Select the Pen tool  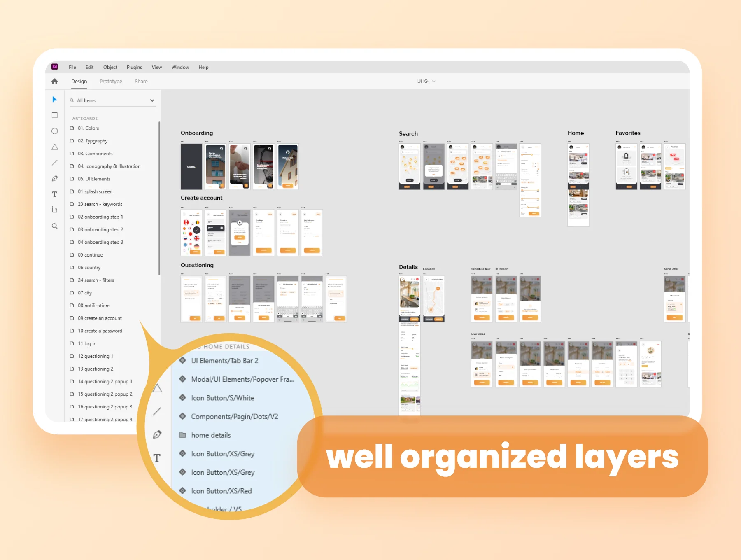pos(54,178)
